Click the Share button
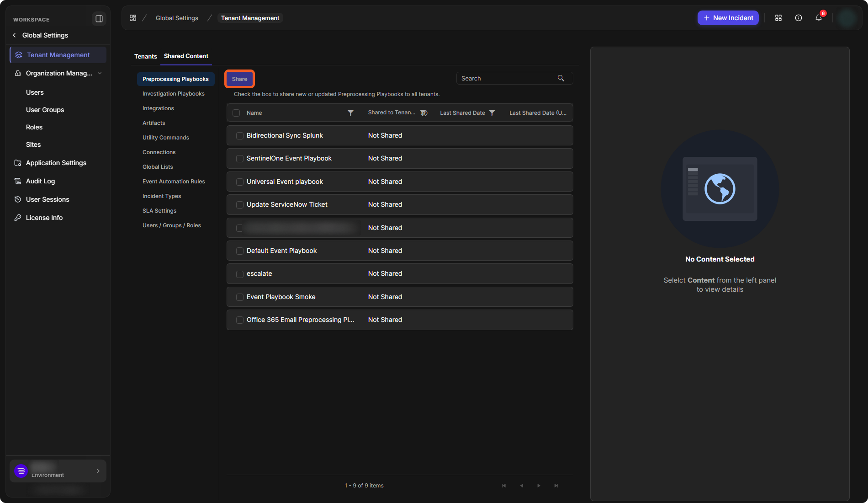The height and width of the screenshot is (503, 868). pyautogui.click(x=239, y=79)
